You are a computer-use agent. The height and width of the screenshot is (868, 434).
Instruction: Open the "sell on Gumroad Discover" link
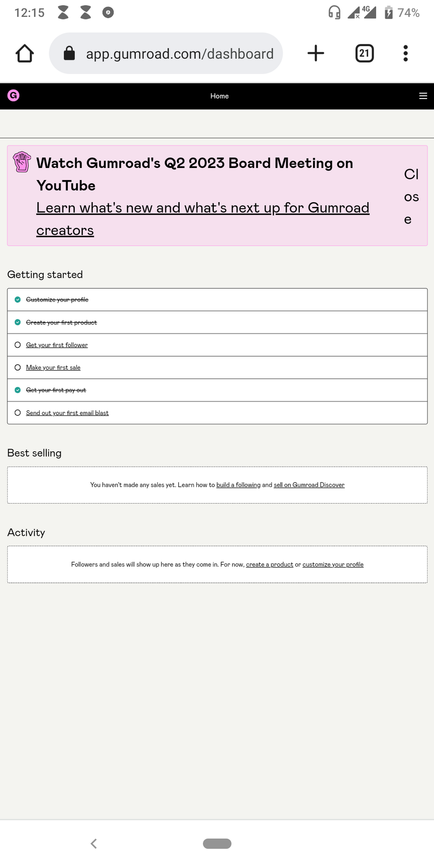[309, 485]
